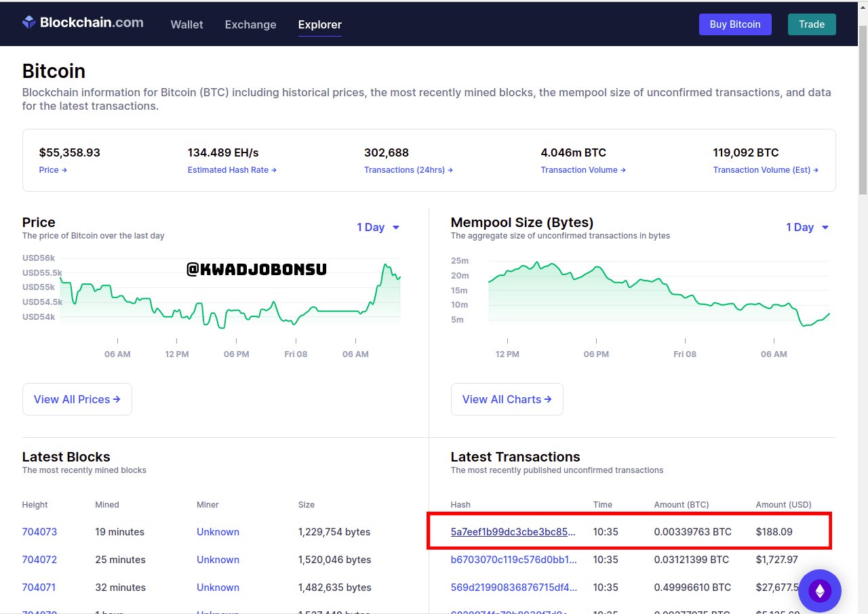The image size is (868, 614).
Task: Open the Unknown miner link for block 704071
Action: 218,588
